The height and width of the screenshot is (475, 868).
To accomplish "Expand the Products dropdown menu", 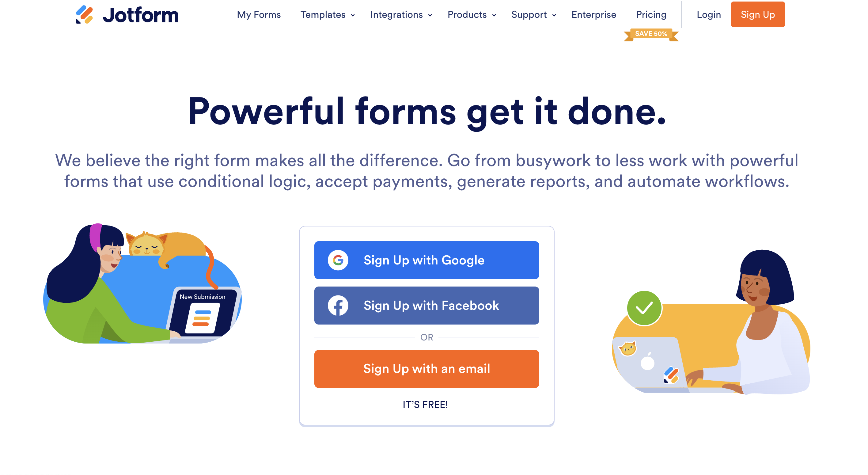I will (471, 15).
